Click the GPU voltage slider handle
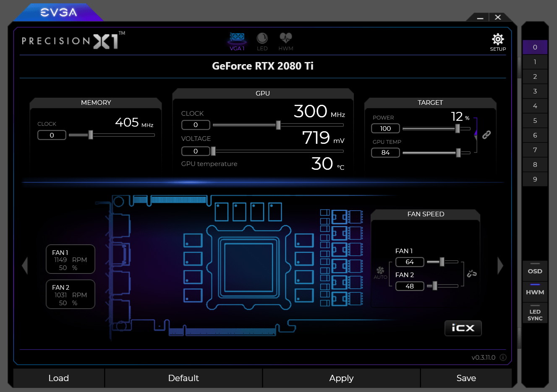 click(x=213, y=151)
